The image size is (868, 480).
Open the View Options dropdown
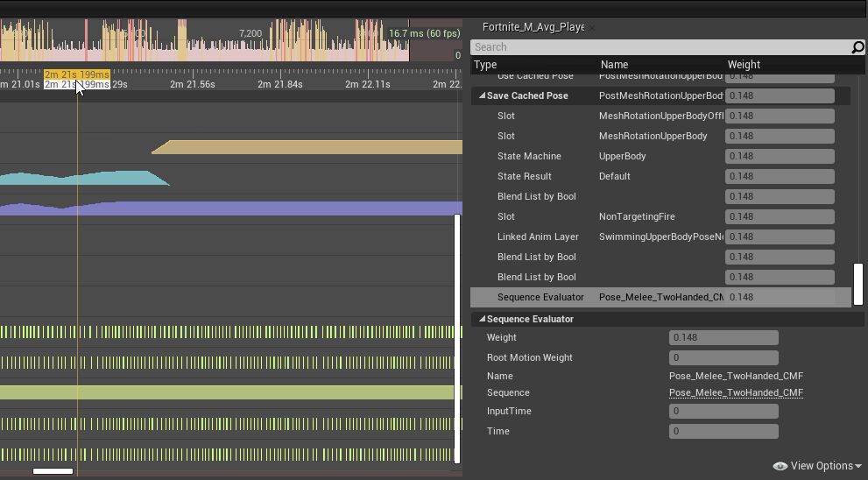coord(825,466)
